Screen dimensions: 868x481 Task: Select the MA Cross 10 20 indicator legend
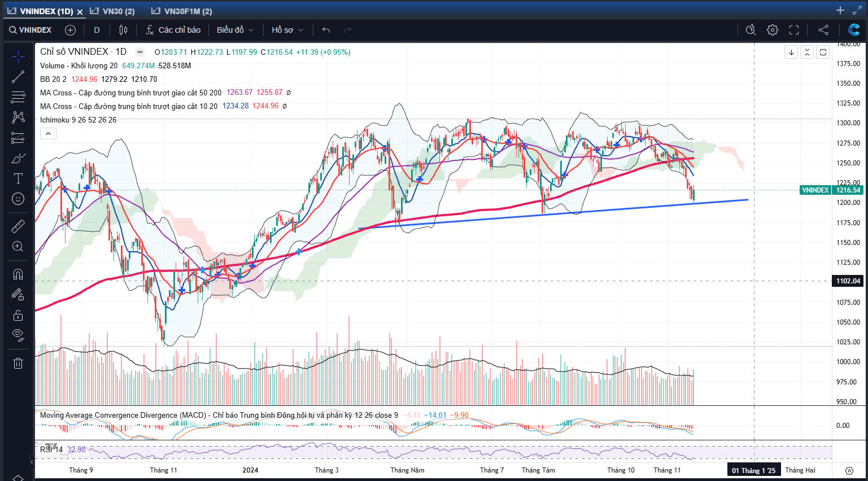(x=129, y=106)
